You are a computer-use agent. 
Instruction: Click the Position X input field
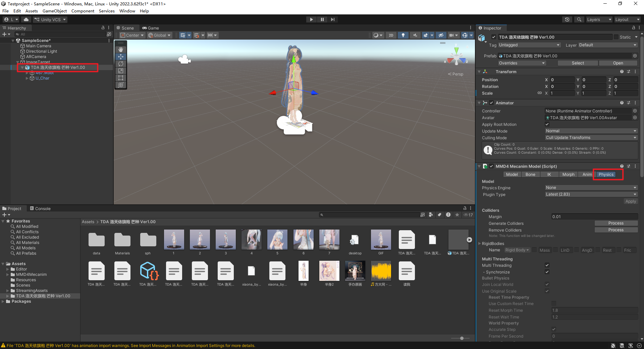point(562,80)
